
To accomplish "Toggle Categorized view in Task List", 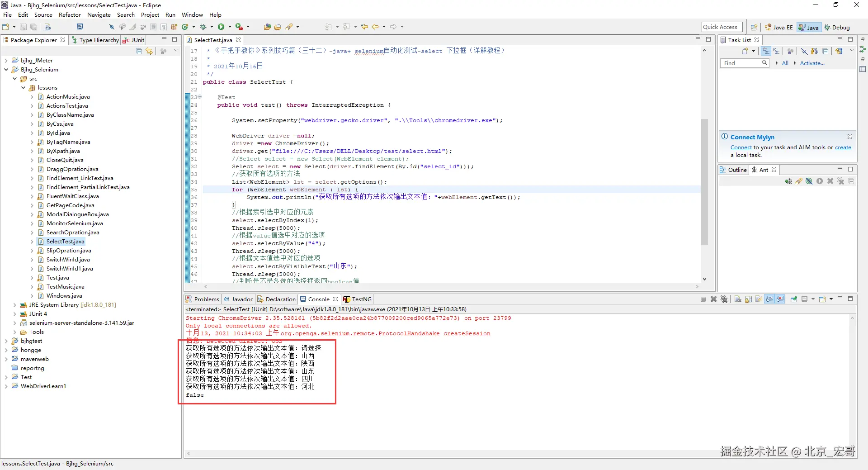I will click(766, 51).
